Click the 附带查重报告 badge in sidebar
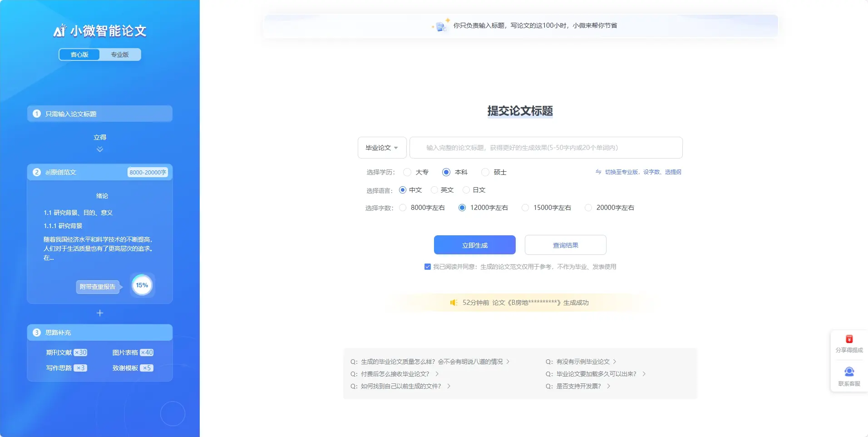The image size is (868, 437). pyautogui.click(x=98, y=287)
